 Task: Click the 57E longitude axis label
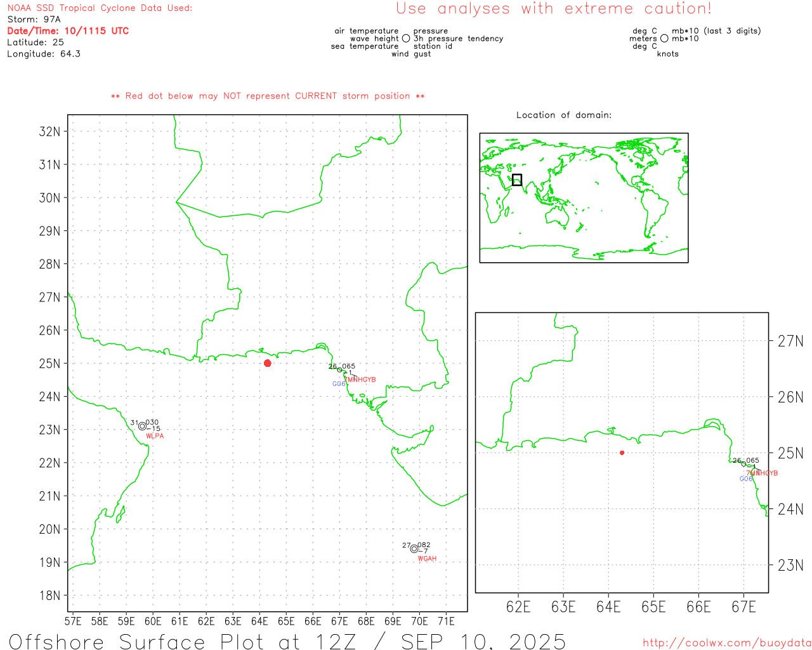click(73, 621)
